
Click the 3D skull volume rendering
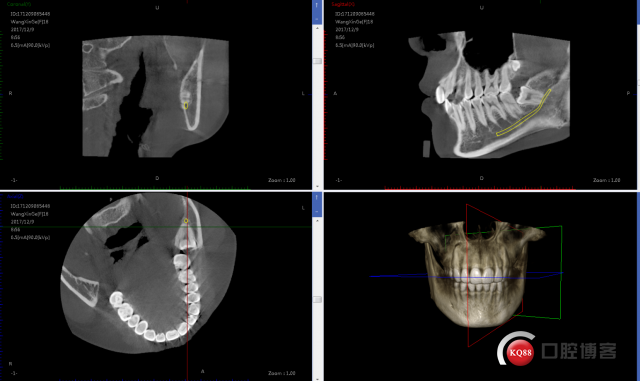click(476, 274)
